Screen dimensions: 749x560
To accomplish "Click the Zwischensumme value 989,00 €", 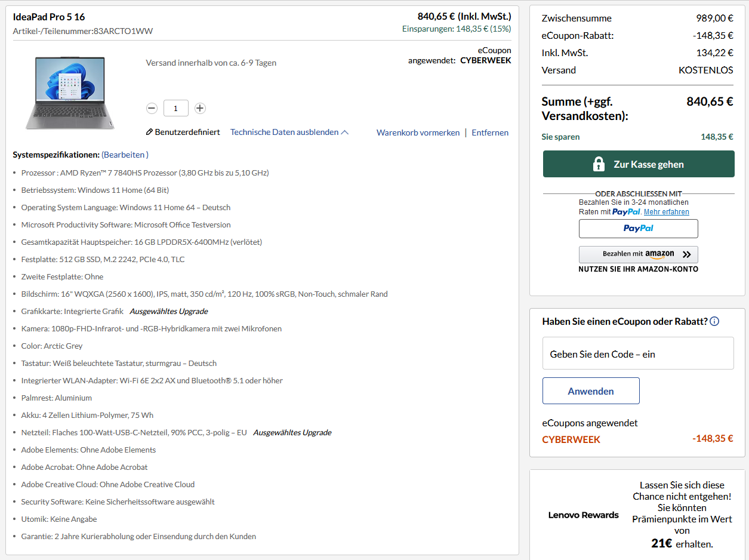I will point(714,19).
